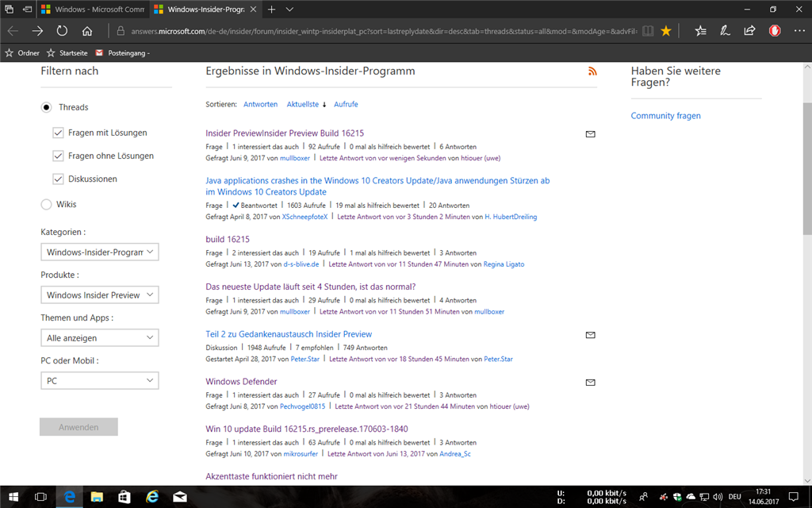Click mail icon next to Insider Preview Build 16215
This screenshot has width=812, height=508.
590,134
